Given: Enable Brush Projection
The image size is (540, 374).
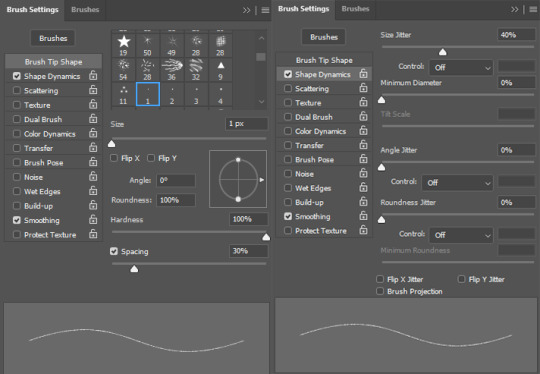Looking at the screenshot, I should click(x=380, y=291).
